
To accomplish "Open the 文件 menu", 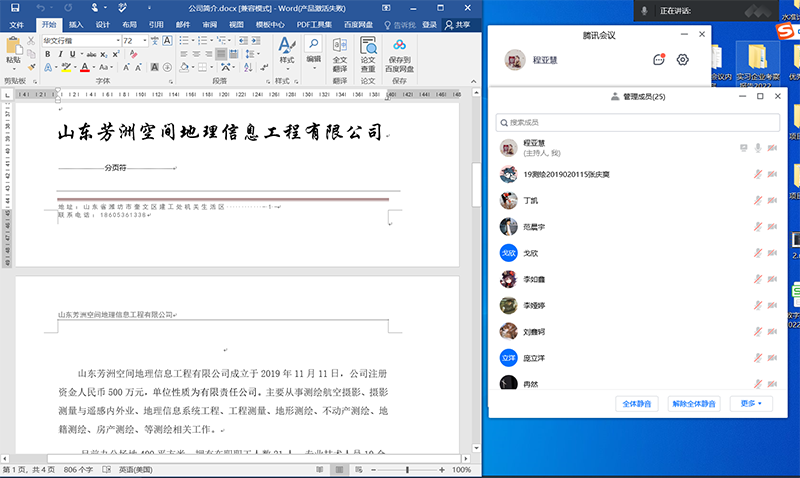I will pyautogui.click(x=17, y=22).
